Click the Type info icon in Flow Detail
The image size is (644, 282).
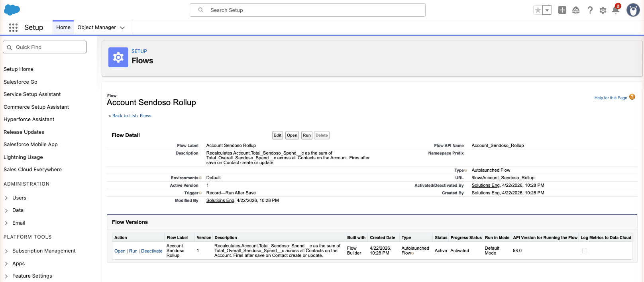click(x=465, y=170)
